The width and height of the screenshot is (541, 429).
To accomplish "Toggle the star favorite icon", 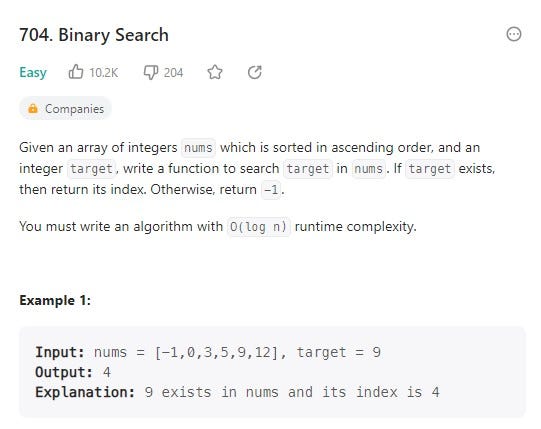I will tap(215, 72).
